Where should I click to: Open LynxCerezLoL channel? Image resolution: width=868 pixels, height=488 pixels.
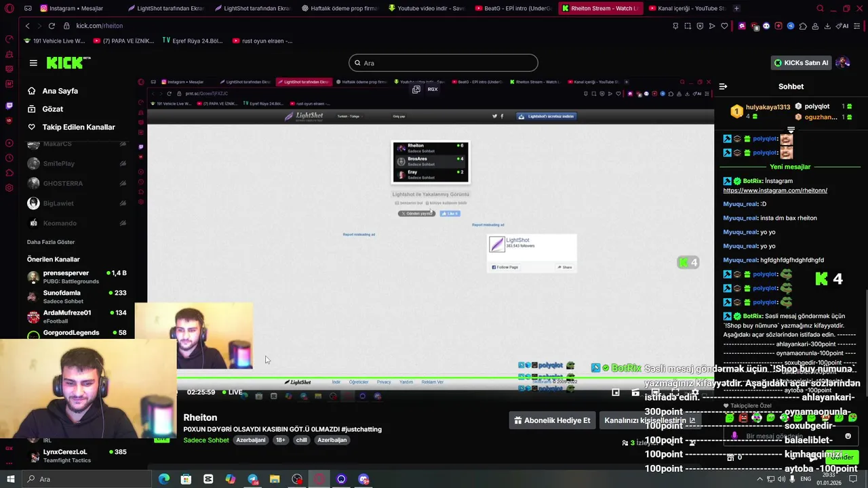(x=77, y=455)
